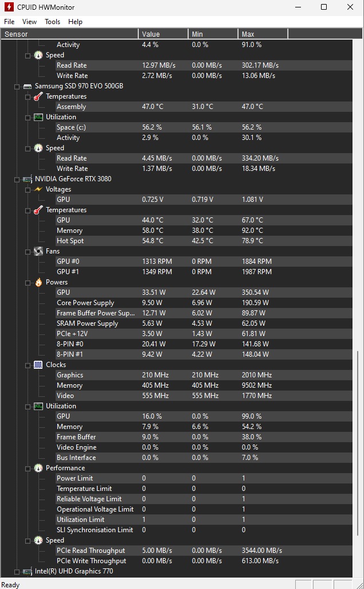Click the Intel UHD Graphics 770 icon
364x589 pixels.
click(x=28, y=571)
